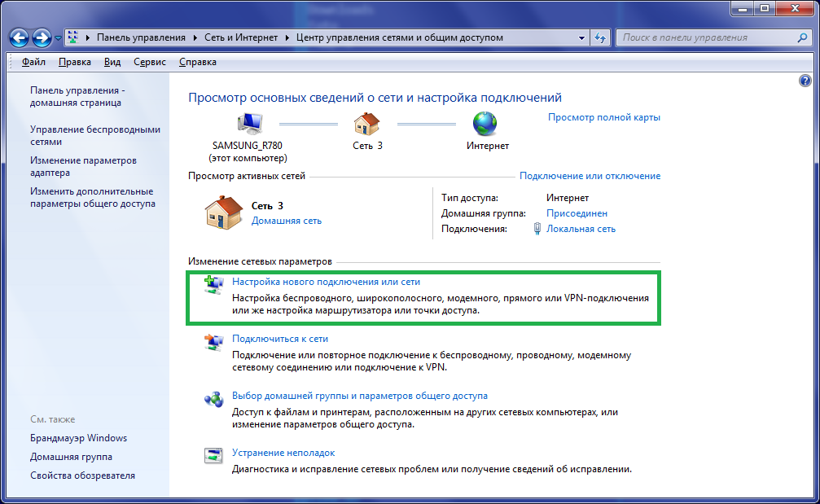
Task: Click icon for setting up new connection
Action: coord(213,285)
